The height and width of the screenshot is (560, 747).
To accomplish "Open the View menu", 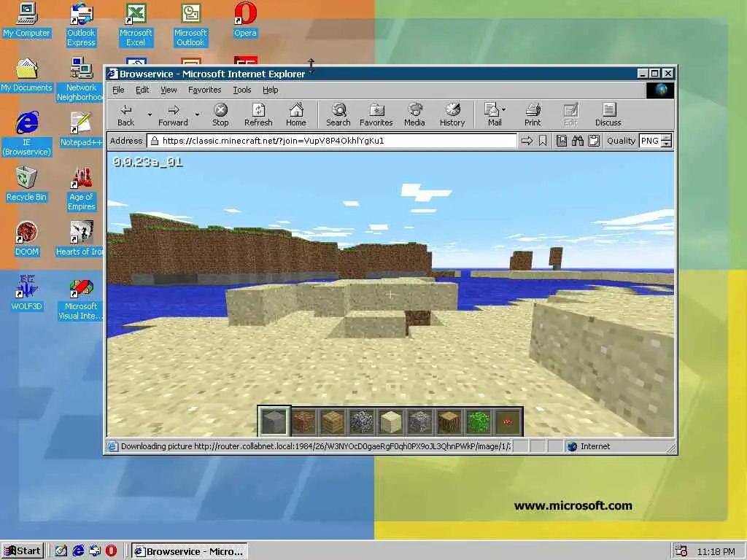I will pos(169,90).
